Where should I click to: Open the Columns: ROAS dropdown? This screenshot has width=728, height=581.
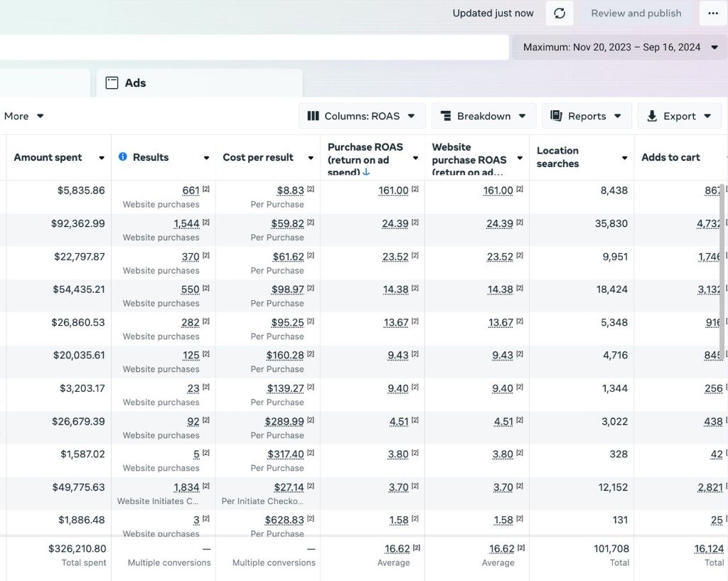(362, 116)
